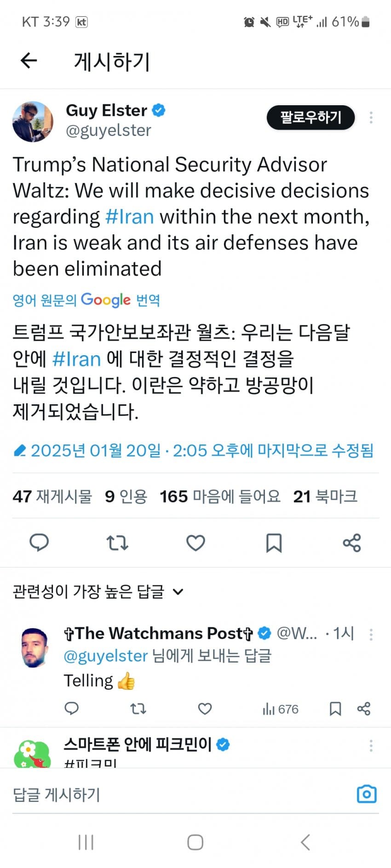Expand the 관련성이 가장 높은 답글 sort dropdown
The image size is (391, 868).
pos(98,591)
